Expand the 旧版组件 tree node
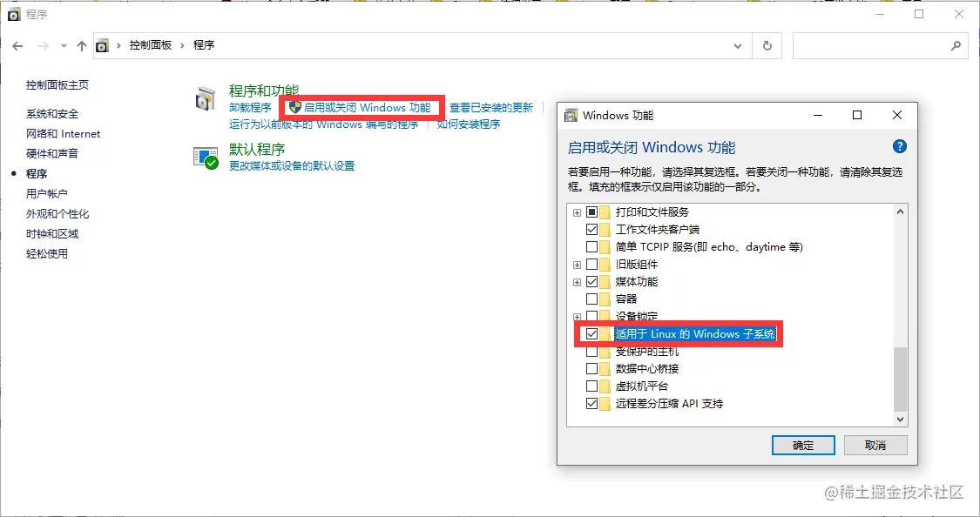The width and height of the screenshot is (980, 517). (x=577, y=265)
